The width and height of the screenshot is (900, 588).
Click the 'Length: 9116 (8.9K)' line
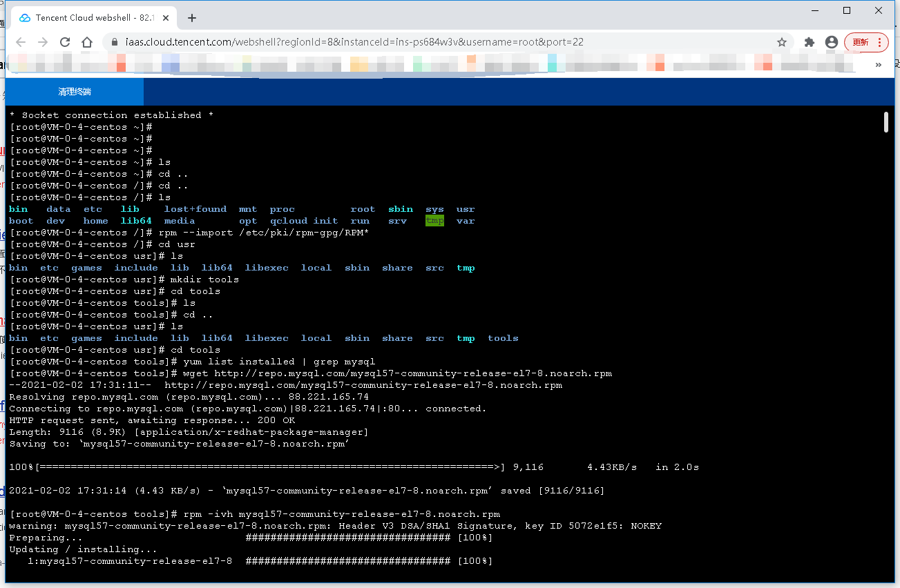click(189, 432)
